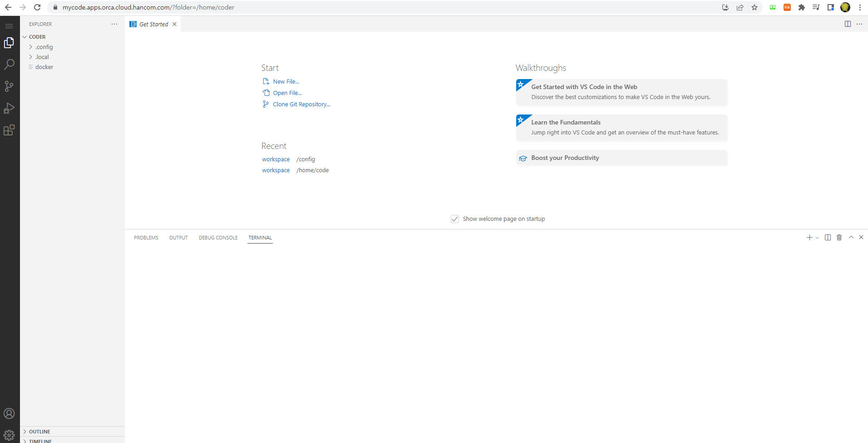Open the browser profile avatar
Image resolution: width=868 pixels, height=443 pixels.
845,7
